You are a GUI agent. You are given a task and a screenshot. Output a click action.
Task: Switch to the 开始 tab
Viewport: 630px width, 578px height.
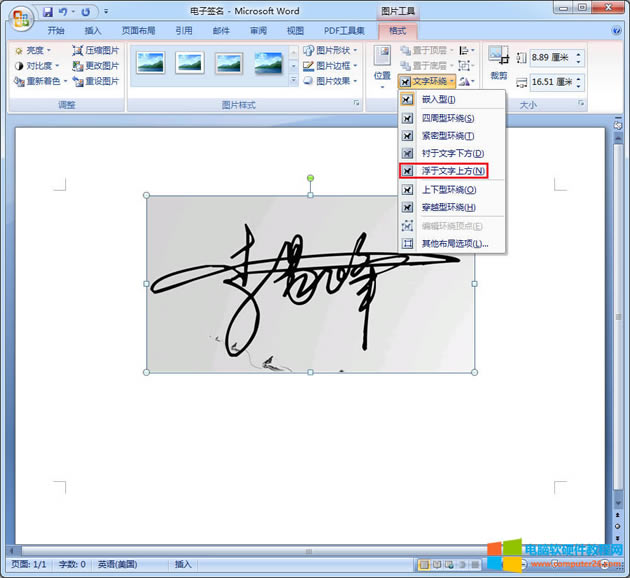pyautogui.click(x=56, y=31)
